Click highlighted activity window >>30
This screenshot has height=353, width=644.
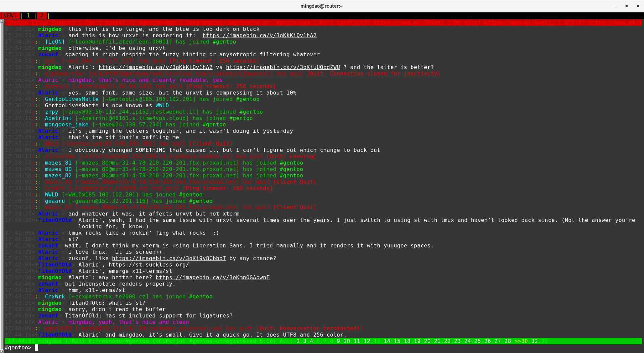[521, 341]
